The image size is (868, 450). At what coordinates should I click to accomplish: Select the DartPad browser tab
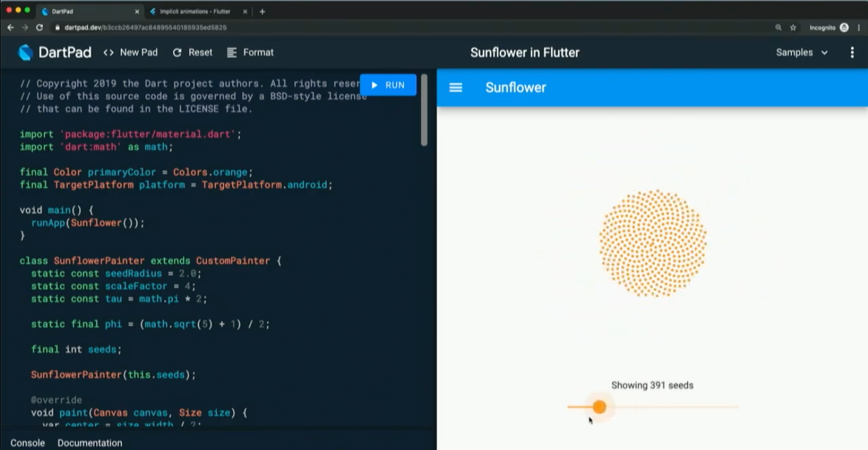89,11
